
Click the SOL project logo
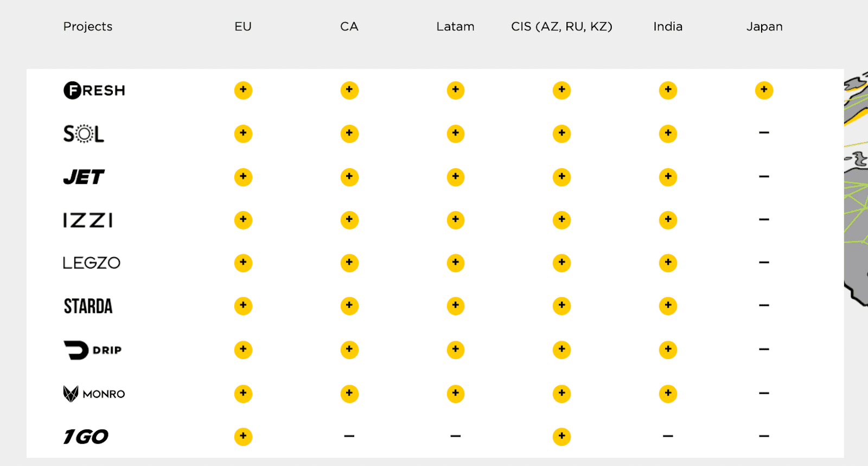pos(84,133)
